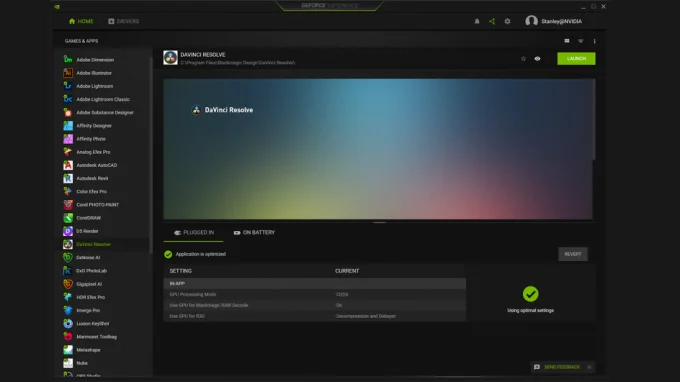Image resolution: width=680 pixels, height=382 pixels.
Task: Click Use GPU for Blackmagic RAW Decode row
Action: pos(314,305)
